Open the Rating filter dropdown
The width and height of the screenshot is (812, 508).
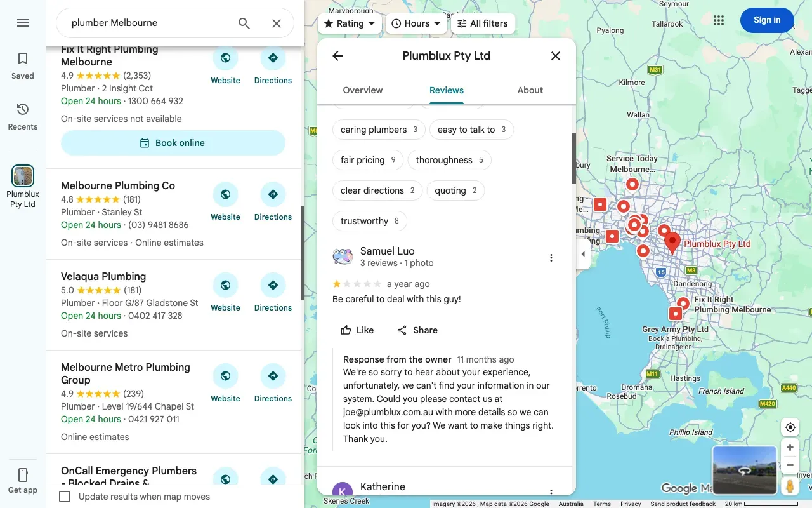pyautogui.click(x=350, y=23)
